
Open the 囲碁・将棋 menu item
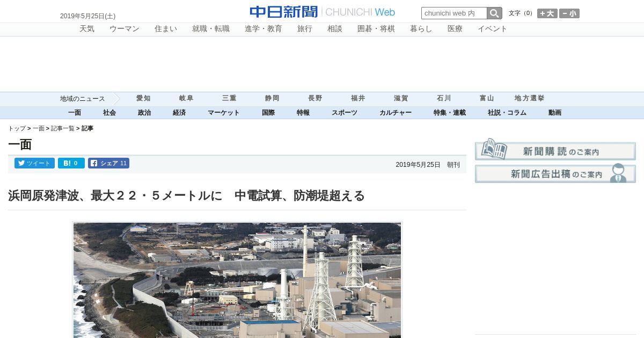click(376, 29)
